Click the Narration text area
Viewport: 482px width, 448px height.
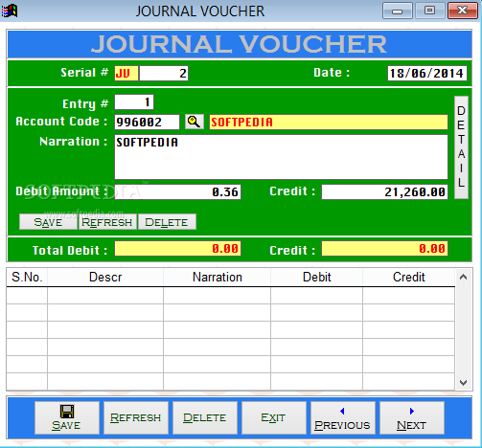click(281, 157)
